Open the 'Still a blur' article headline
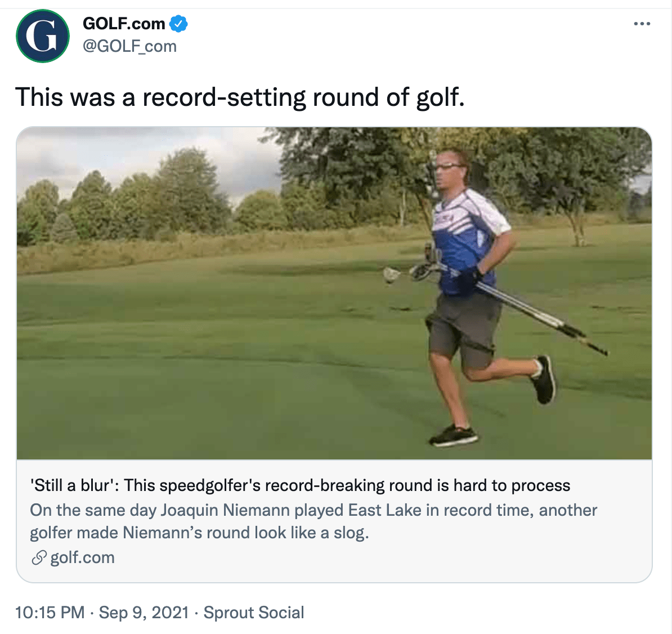The image size is (672, 634). (x=300, y=485)
